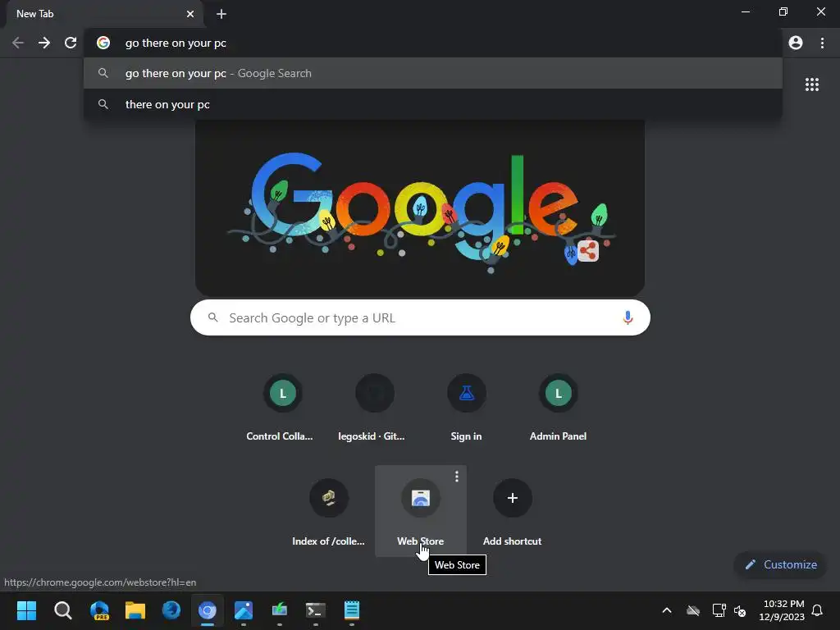
Task: Open the blue globe browser taskbar icon
Action: pyautogui.click(x=171, y=610)
